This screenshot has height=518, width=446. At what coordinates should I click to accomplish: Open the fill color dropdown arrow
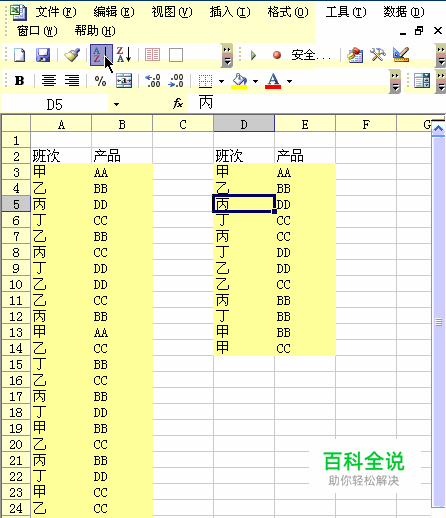[255, 81]
